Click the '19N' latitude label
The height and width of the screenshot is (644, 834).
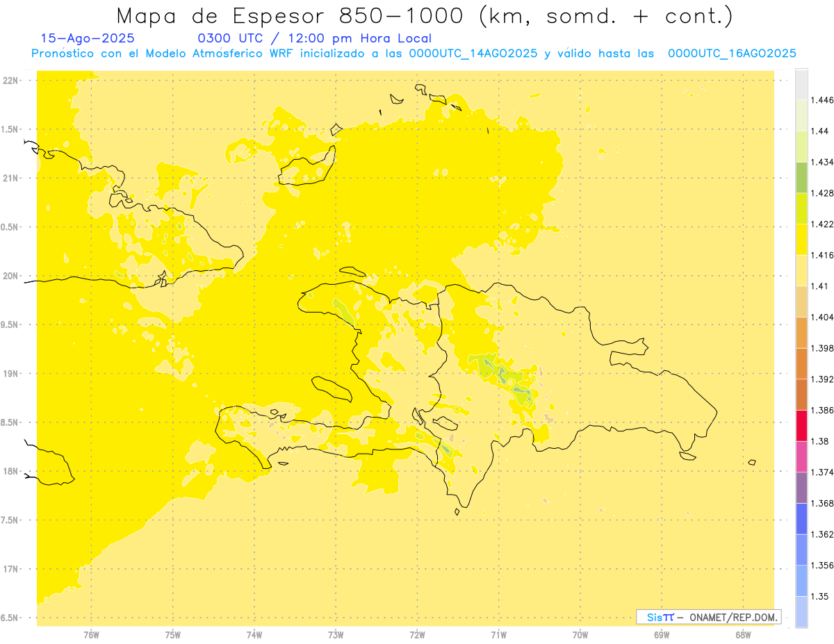click(x=10, y=374)
